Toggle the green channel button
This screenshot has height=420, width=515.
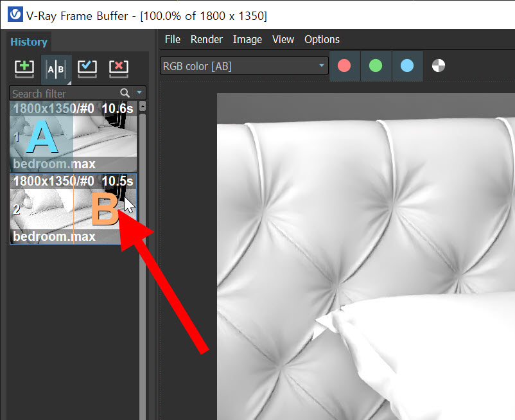[376, 66]
